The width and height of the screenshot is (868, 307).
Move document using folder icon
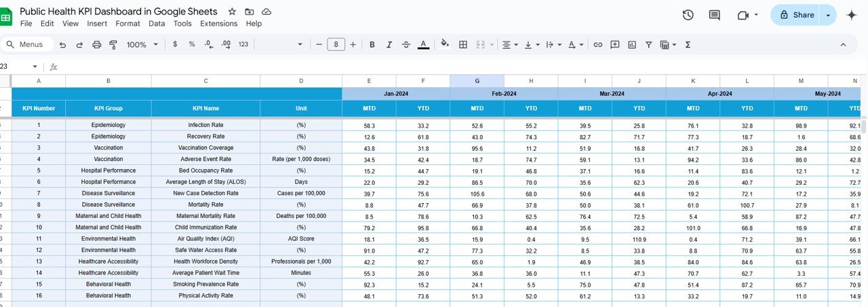pos(250,12)
